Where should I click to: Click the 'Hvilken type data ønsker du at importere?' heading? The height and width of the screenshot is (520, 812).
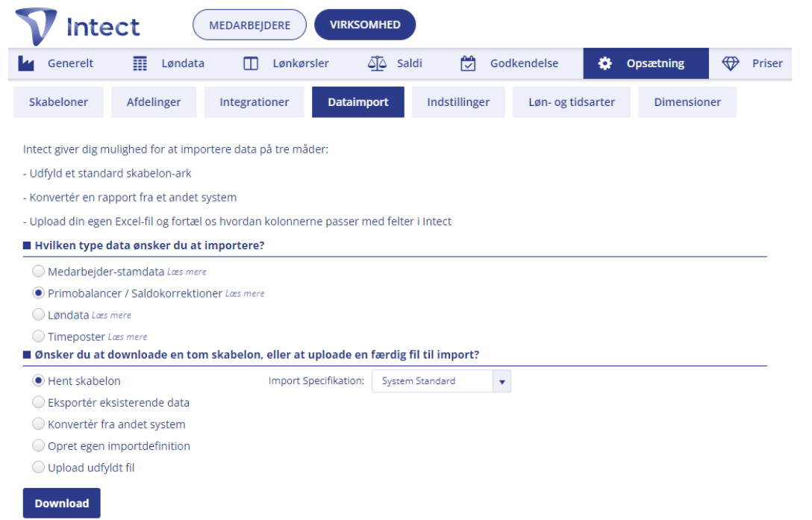tap(149, 245)
